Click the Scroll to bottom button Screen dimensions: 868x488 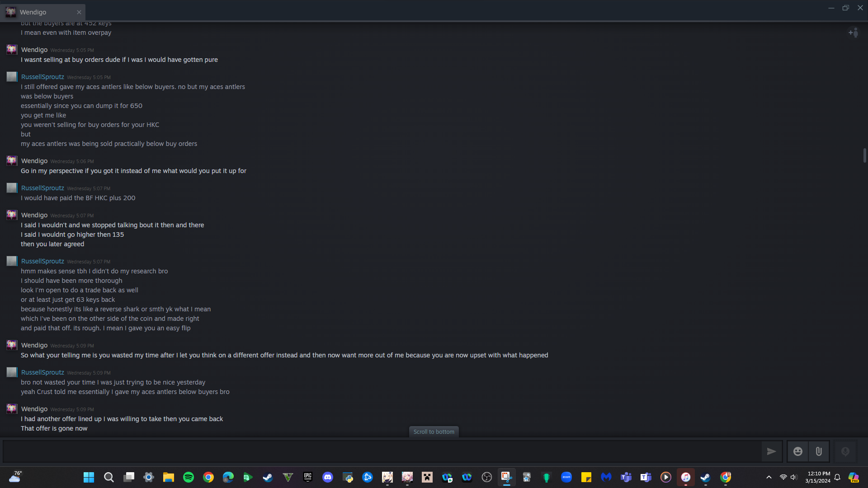434,432
